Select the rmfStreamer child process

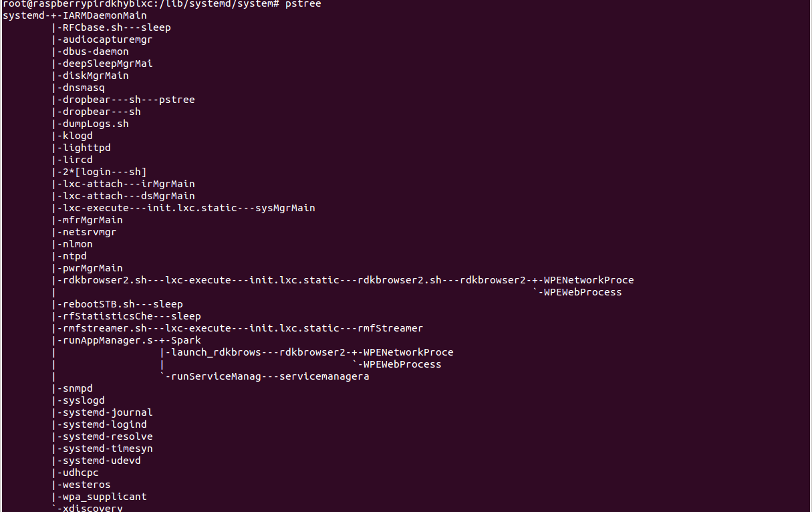[x=390, y=328]
